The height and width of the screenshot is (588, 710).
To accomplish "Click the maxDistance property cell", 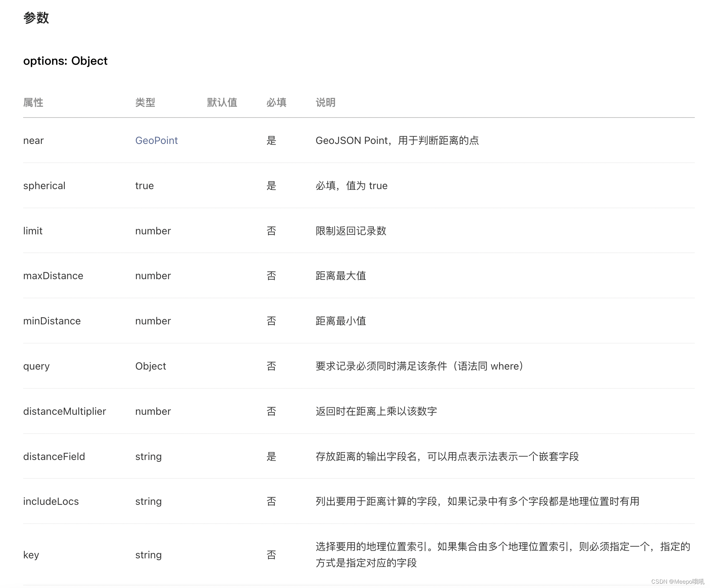I will 53,276.
